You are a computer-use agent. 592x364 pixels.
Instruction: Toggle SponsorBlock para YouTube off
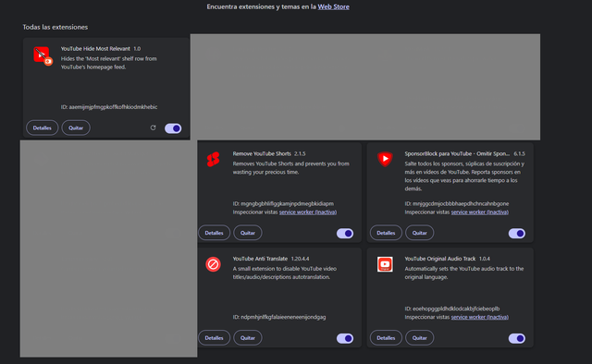click(x=517, y=233)
